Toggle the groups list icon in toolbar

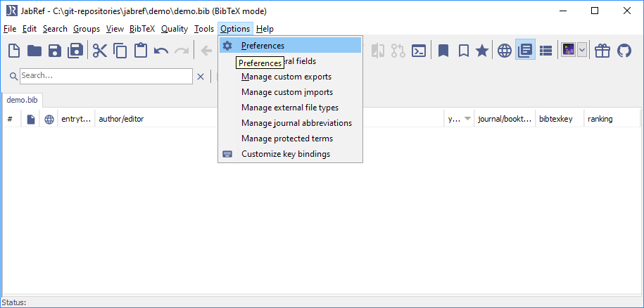pyautogui.click(x=545, y=51)
